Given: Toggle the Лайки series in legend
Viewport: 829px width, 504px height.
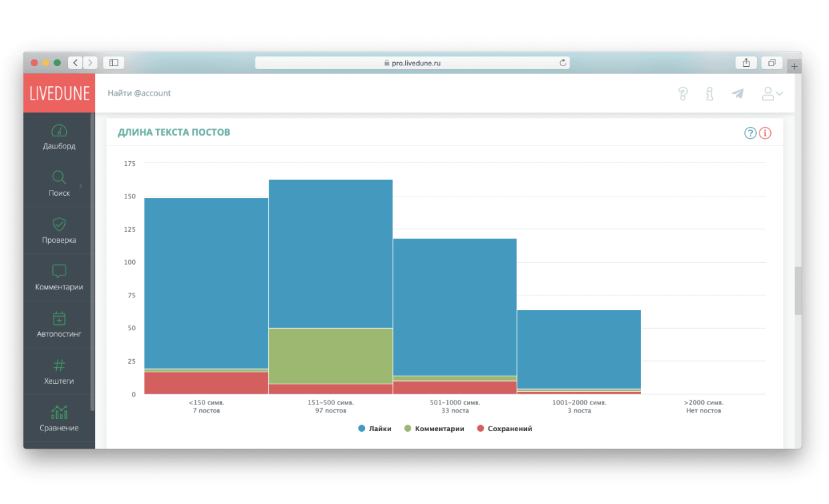Looking at the screenshot, I should coord(374,428).
